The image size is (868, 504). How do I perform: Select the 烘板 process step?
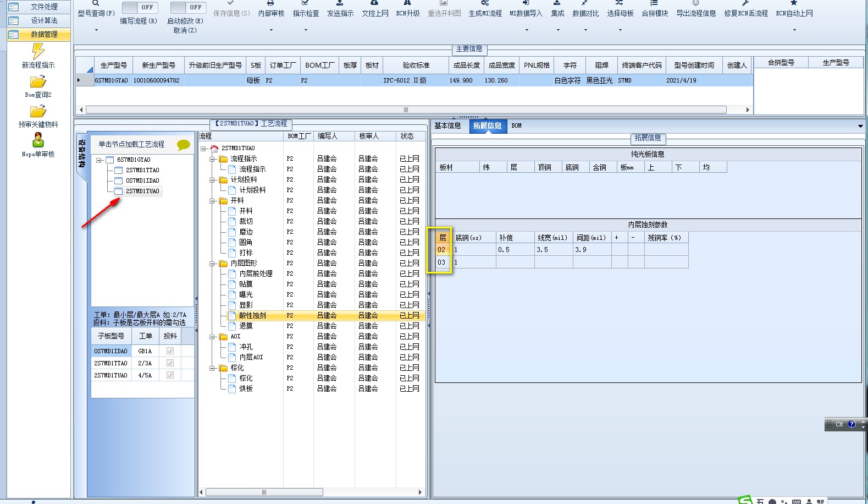[246, 388]
